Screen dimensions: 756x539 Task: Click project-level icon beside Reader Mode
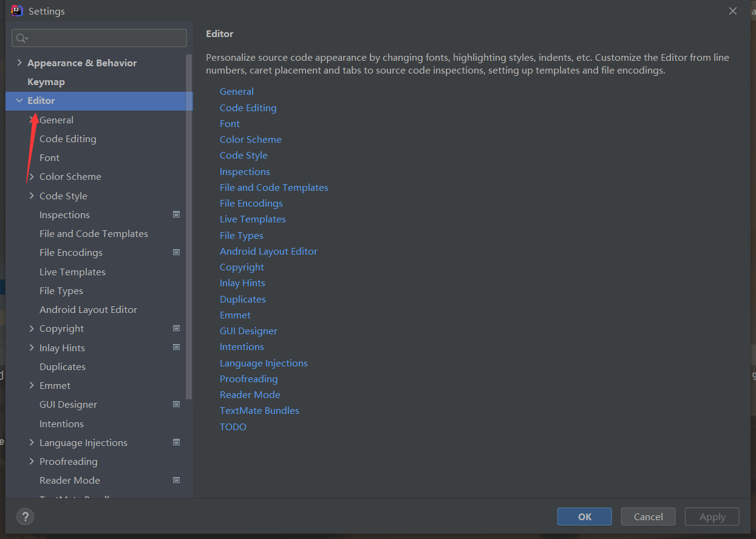tap(176, 480)
